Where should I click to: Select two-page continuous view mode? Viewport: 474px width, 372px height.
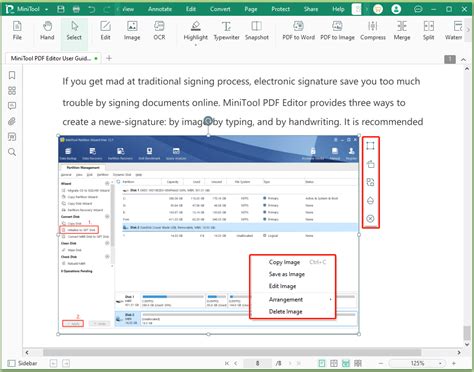(358, 363)
